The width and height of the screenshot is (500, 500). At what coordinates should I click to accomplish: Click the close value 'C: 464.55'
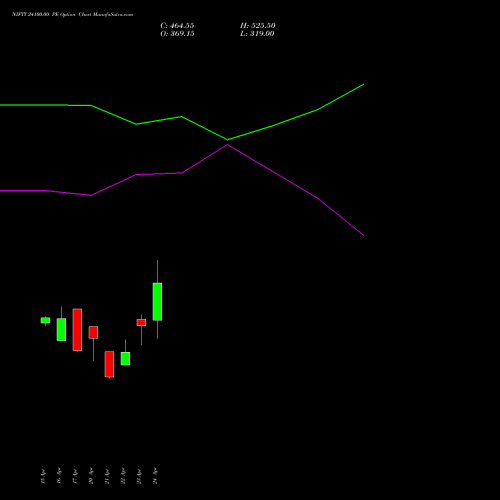177,26
